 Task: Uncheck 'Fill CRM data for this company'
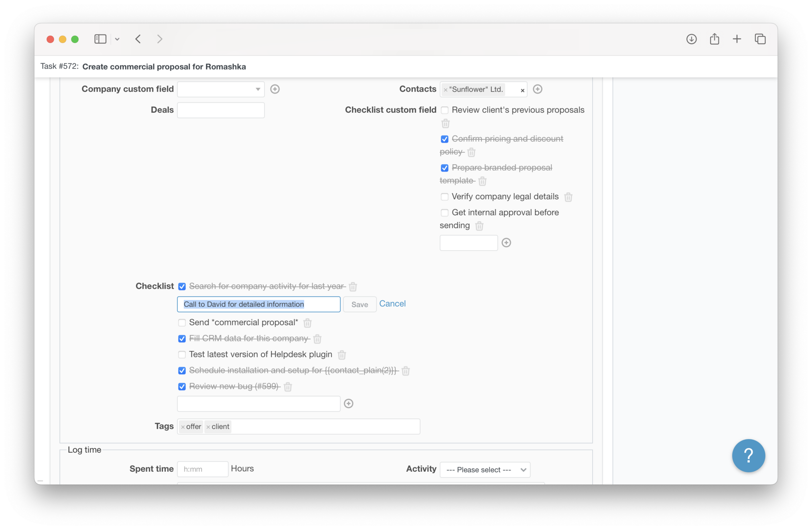182,339
